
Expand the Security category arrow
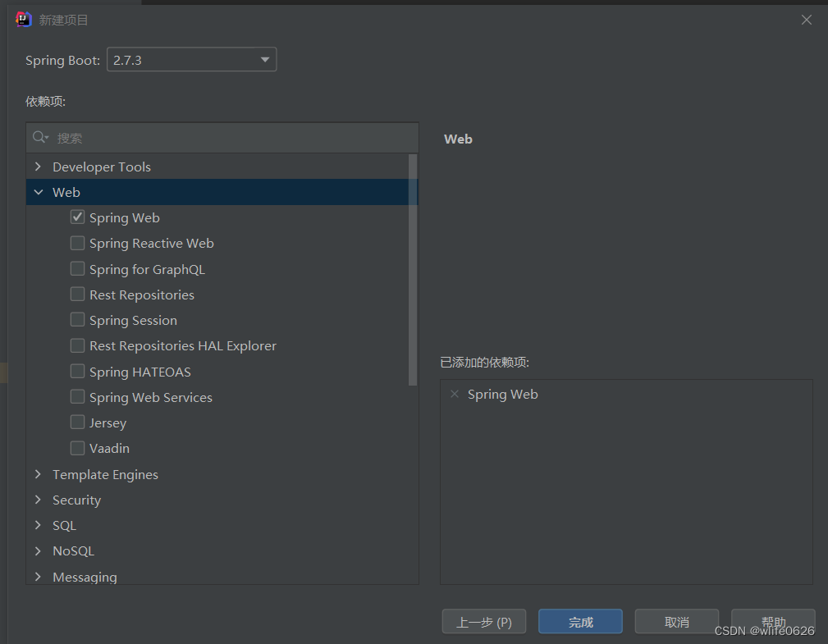point(38,500)
